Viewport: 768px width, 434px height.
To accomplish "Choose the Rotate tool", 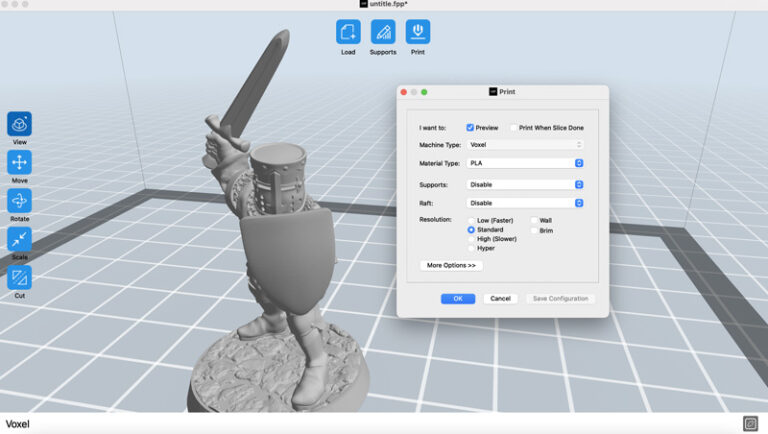I will 19,200.
